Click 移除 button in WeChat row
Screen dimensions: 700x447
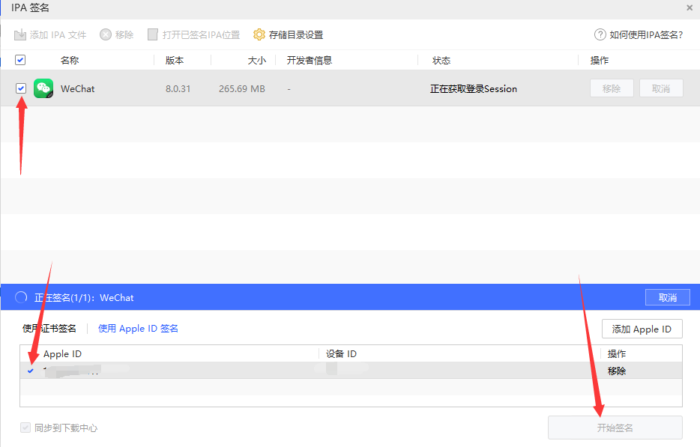612,88
